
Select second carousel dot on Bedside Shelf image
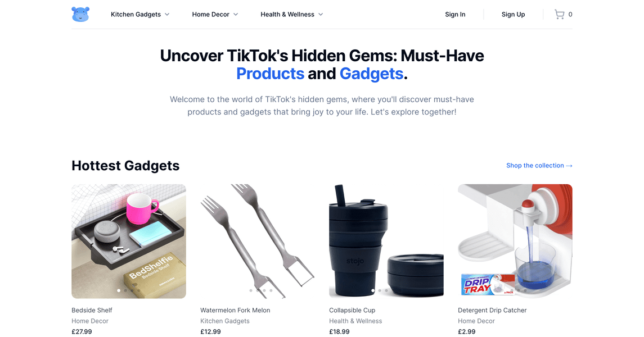[x=125, y=291]
